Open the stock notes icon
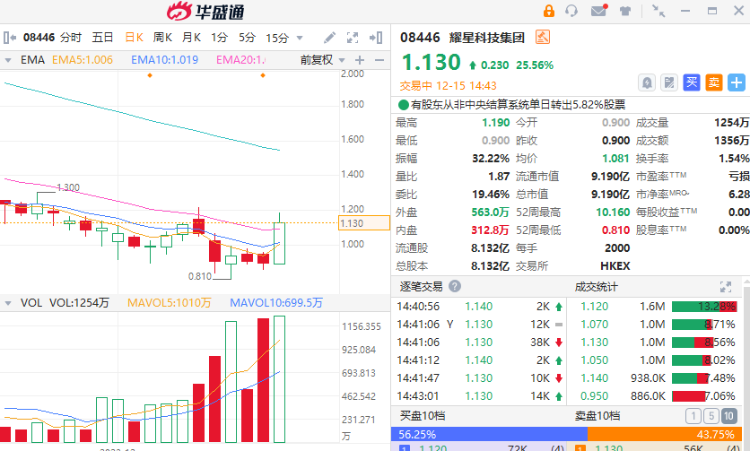The width and height of the screenshot is (750, 451). point(669,83)
